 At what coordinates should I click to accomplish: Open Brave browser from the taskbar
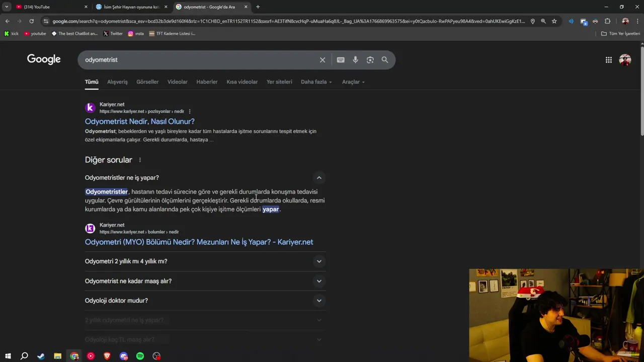point(107,356)
